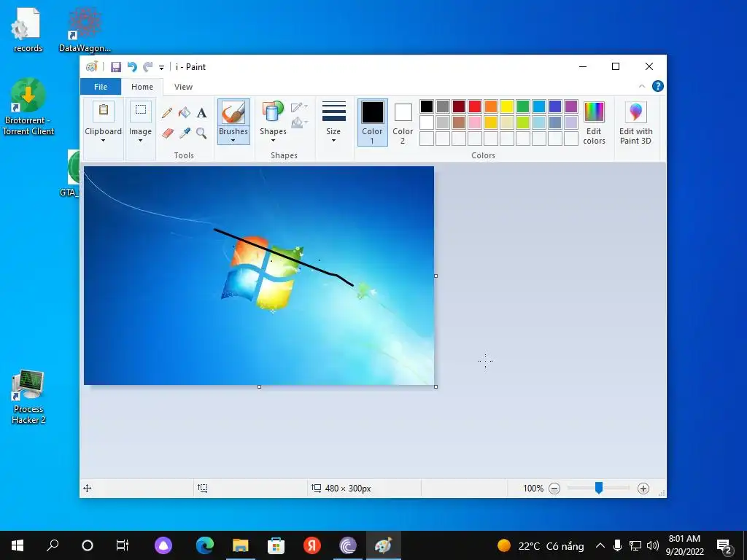Click the Paste clipboard icon

point(104,111)
